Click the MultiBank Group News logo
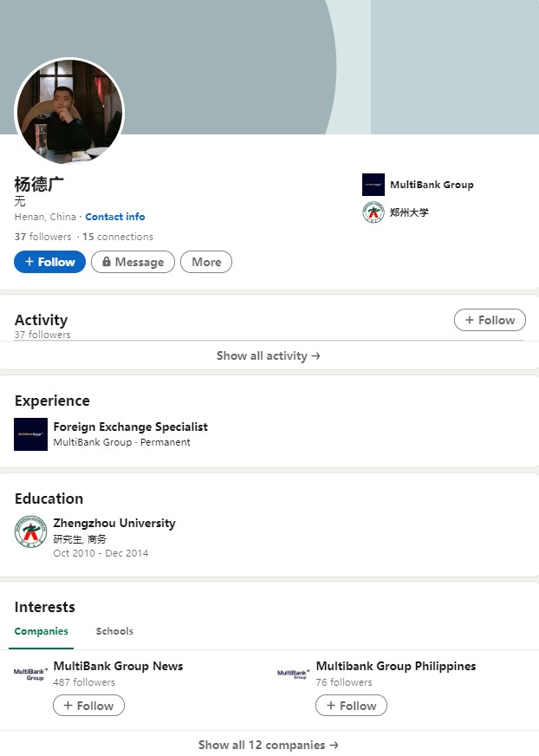 pos(29,674)
